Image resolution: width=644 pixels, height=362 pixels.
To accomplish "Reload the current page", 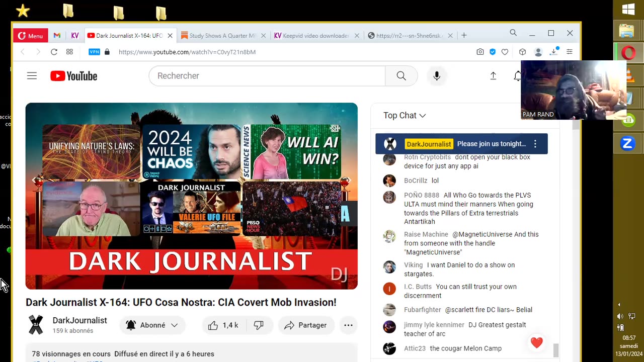I will 54,52.
